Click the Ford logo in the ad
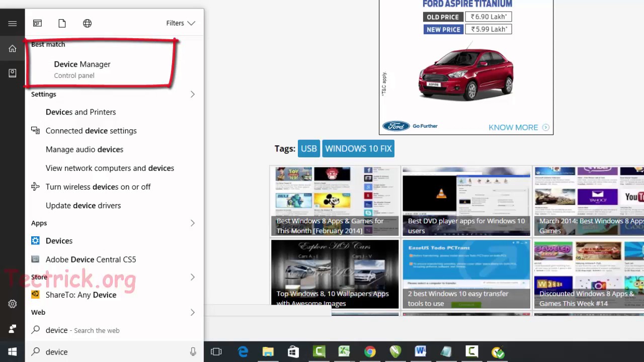The image size is (644, 362). 396,126
